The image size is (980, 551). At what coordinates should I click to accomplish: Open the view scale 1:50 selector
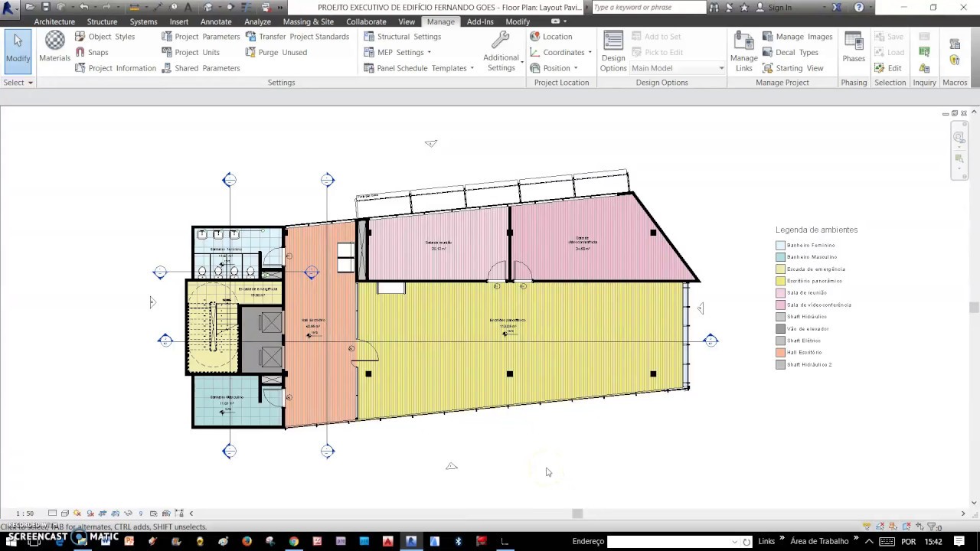click(x=25, y=514)
